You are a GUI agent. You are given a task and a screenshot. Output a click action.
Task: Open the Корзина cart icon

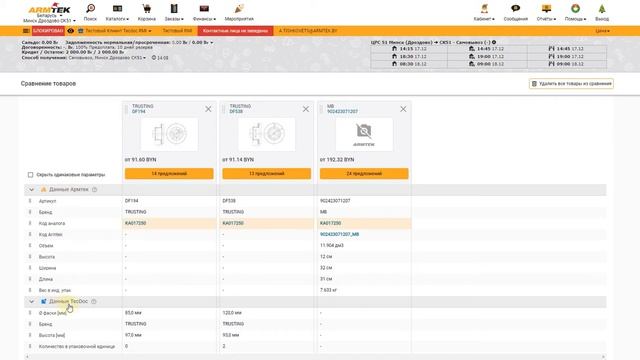click(x=147, y=9)
